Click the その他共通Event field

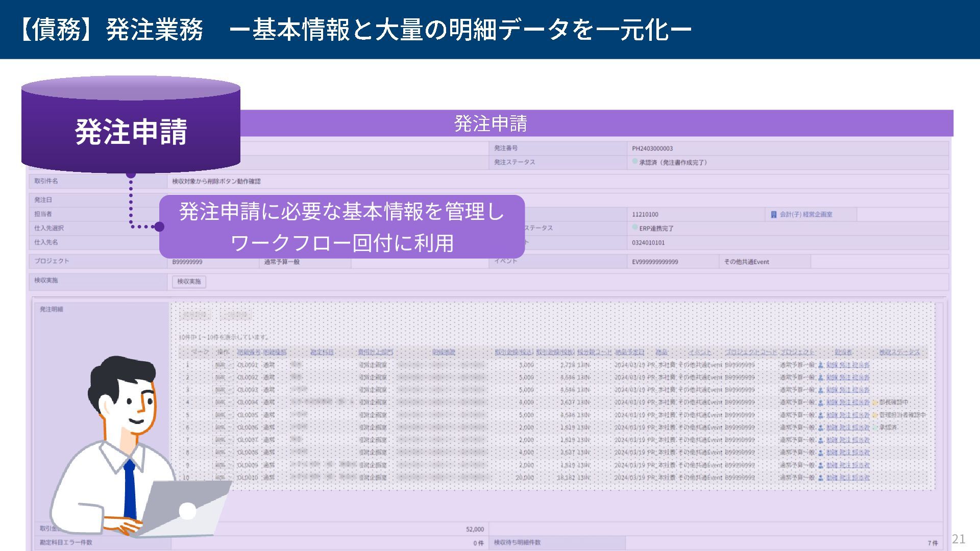click(746, 262)
